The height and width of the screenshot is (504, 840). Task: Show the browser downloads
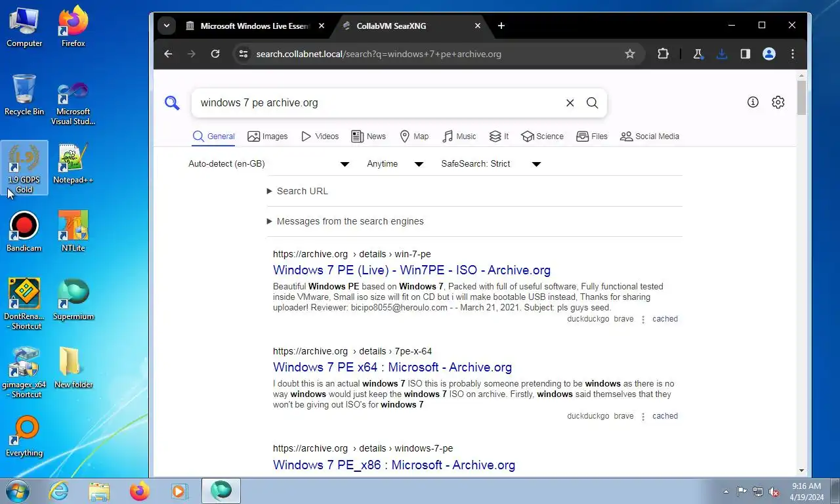click(x=722, y=54)
